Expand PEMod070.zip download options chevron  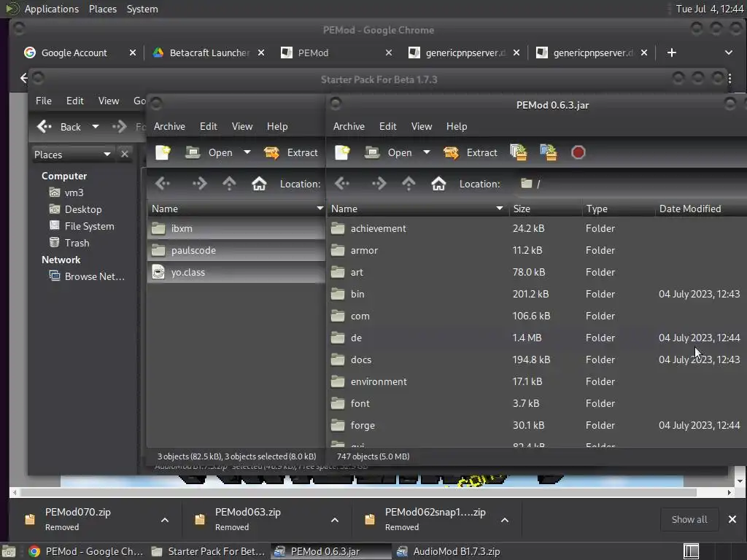click(165, 520)
